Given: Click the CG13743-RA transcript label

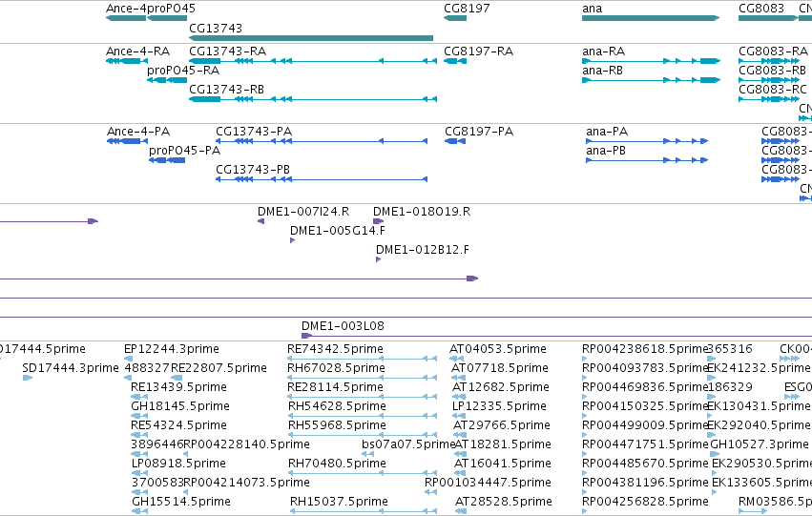Looking at the screenshot, I should (227, 52).
